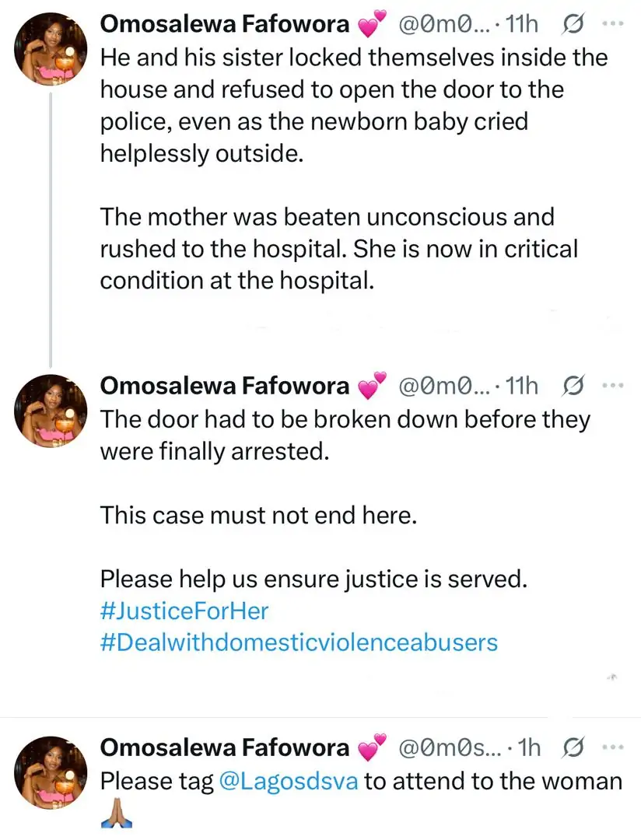
Task: Click the Omosalewa Fafowora name on the newborn baby tweet
Action: click(225, 25)
